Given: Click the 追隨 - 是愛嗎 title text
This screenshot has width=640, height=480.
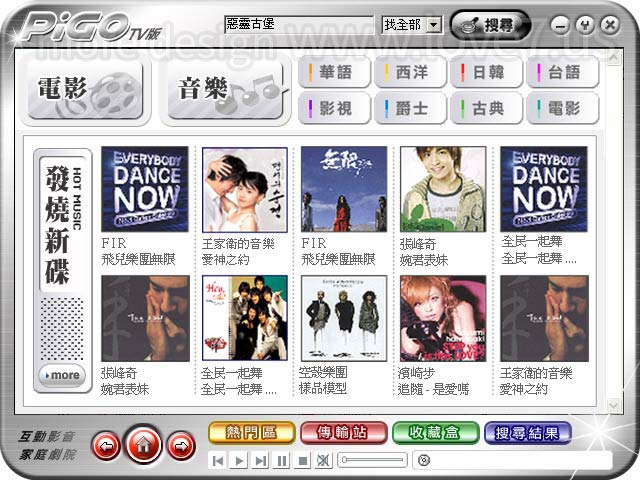Looking at the screenshot, I should tap(433, 389).
